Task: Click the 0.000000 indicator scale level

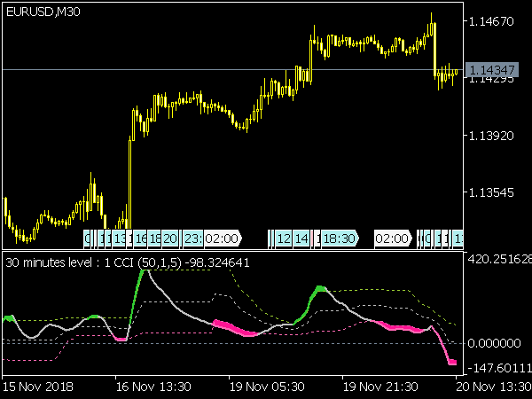Action: [495, 343]
